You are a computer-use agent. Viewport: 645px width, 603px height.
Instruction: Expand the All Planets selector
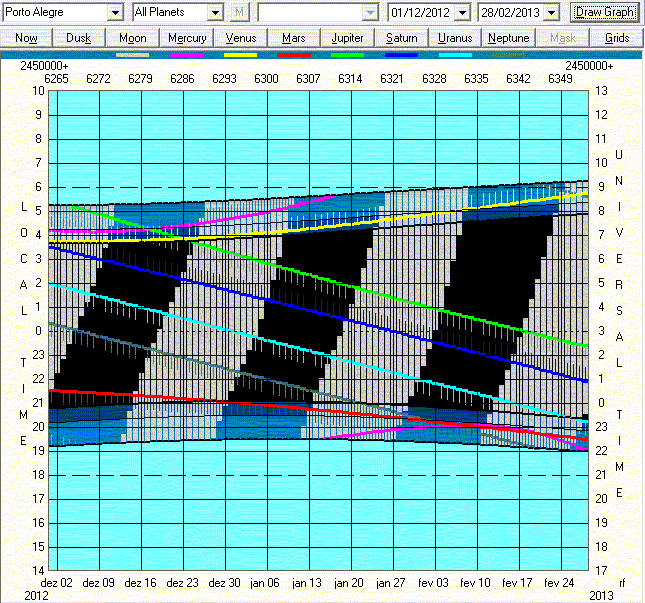[214, 12]
